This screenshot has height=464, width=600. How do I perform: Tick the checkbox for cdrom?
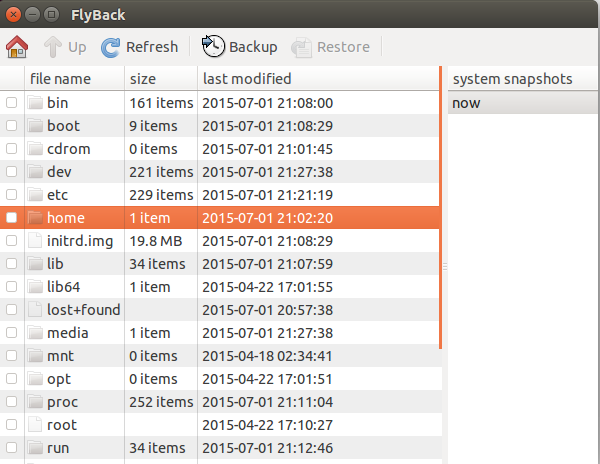pos(11,148)
